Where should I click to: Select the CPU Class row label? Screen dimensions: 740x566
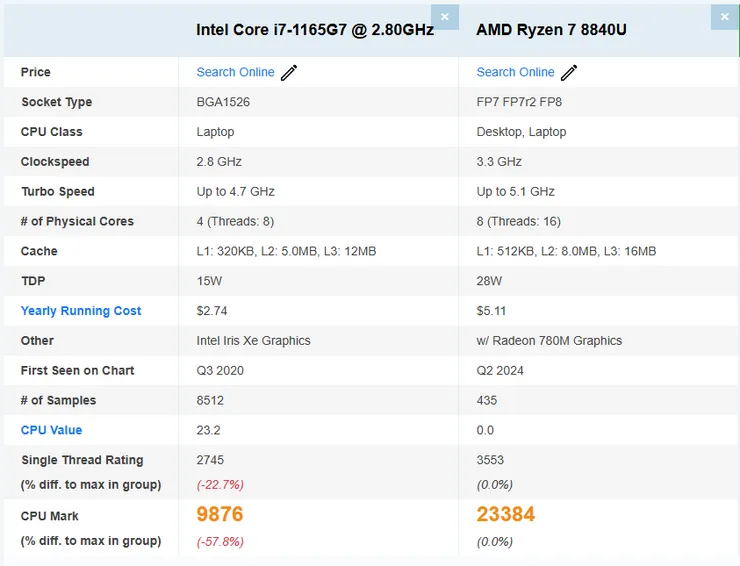click(x=51, y=132)
